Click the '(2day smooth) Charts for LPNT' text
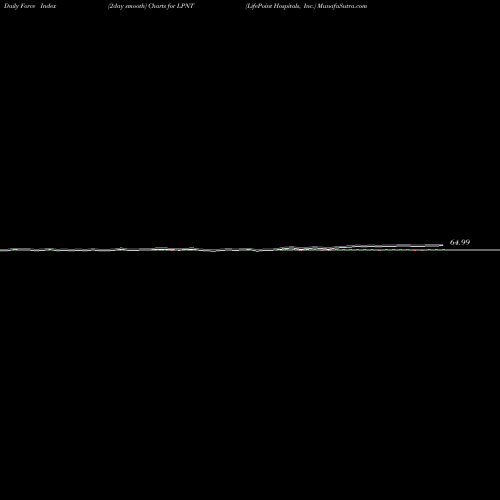The width and height of the screenshot is (500, 500). [151, 6]
